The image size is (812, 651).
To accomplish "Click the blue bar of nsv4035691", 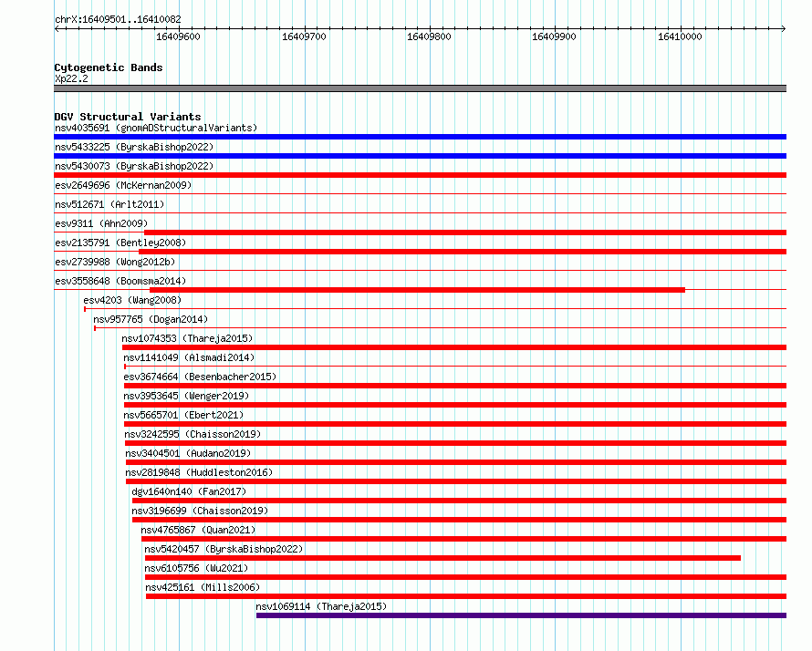I will click(x=420, y=137).
